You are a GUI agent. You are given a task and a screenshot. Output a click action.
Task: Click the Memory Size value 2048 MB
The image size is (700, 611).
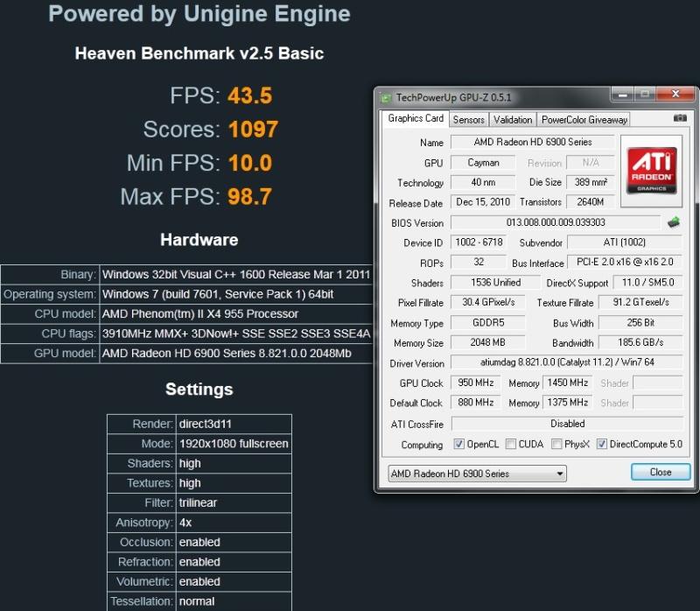point(487,342)
